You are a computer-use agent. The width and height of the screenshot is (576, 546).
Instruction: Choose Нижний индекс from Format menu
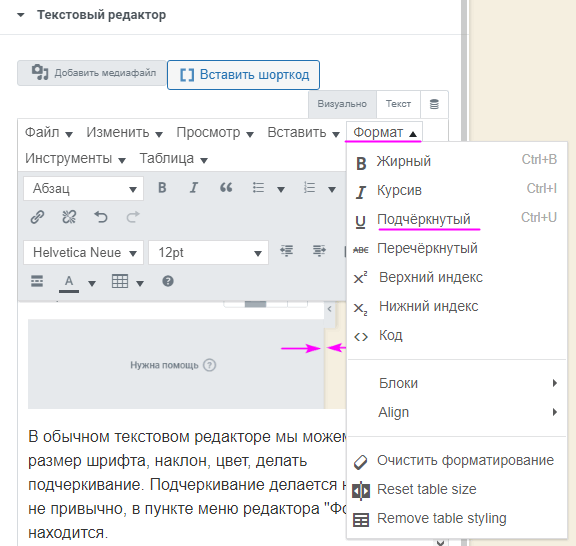pos(457,306)
